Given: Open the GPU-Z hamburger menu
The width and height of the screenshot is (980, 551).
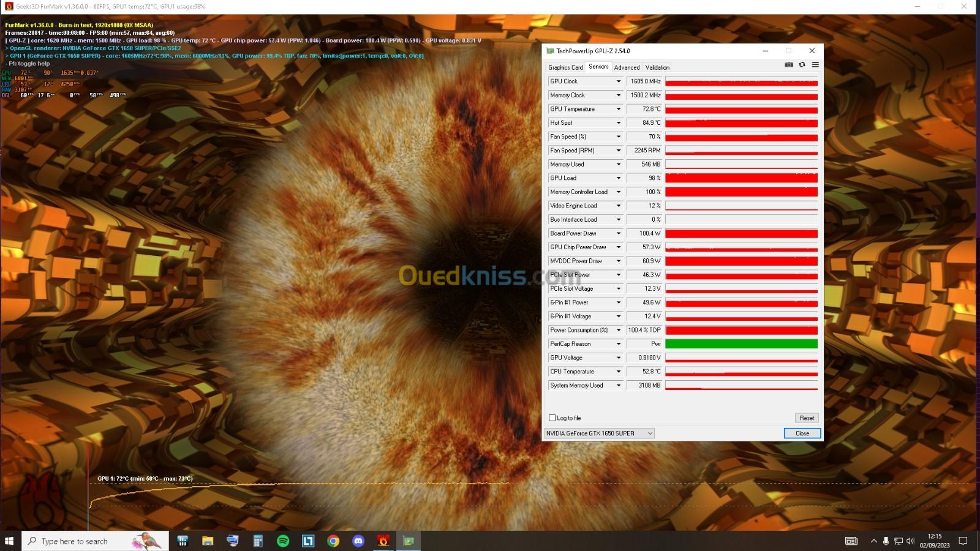Looking at the screenshot, I should pos(815,64).
